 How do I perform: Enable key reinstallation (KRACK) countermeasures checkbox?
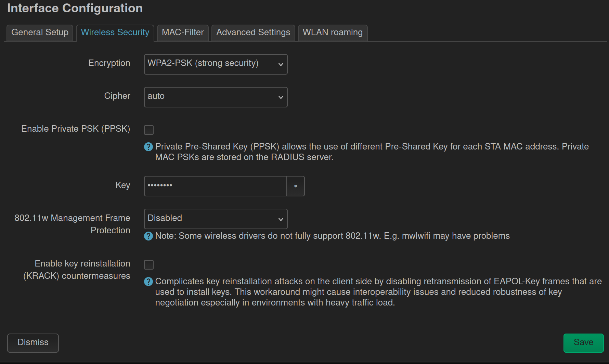[x=149, y=265]
